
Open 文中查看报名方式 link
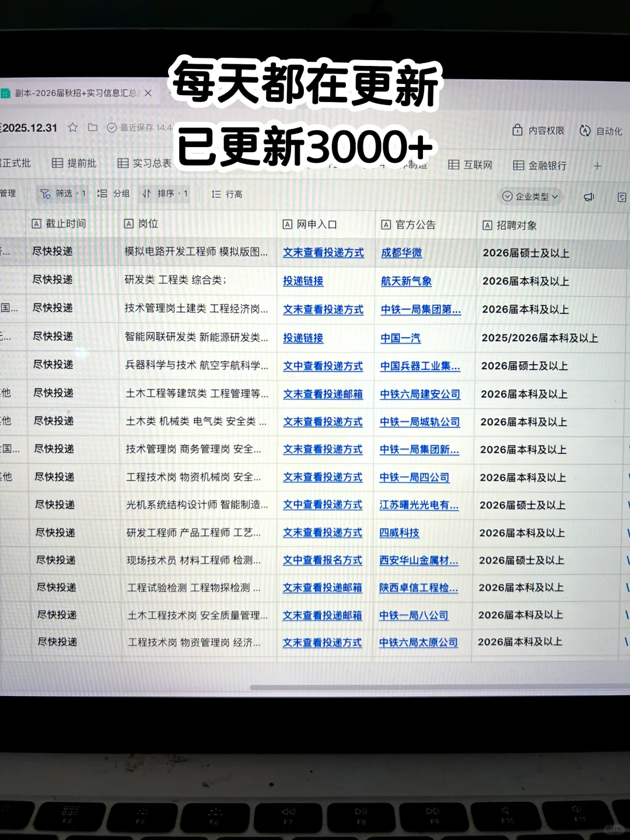pos(323,560)
